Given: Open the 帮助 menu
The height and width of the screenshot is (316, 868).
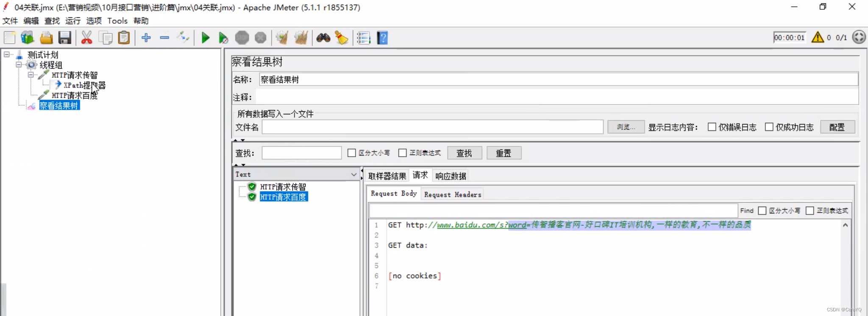Looking at the screenshot, I should tap(141, 21).
